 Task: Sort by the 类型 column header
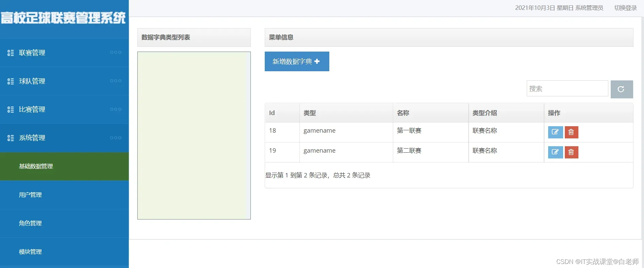(346, 113)
